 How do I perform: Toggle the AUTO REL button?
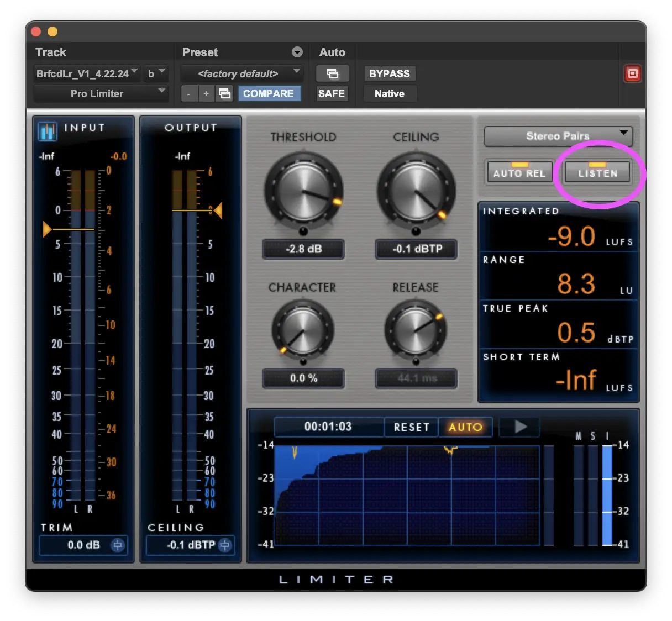[519, 172]
